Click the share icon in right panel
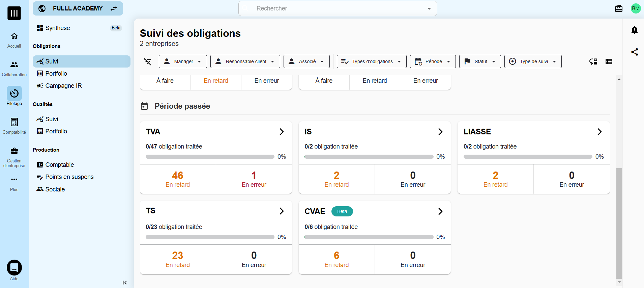This screenshot has width=644, height=288. pos(634,52)
